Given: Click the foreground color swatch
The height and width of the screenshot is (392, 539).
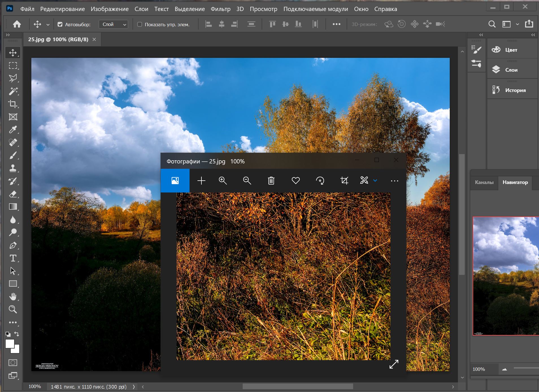Looking at the screenshot, I should point(10,343).
